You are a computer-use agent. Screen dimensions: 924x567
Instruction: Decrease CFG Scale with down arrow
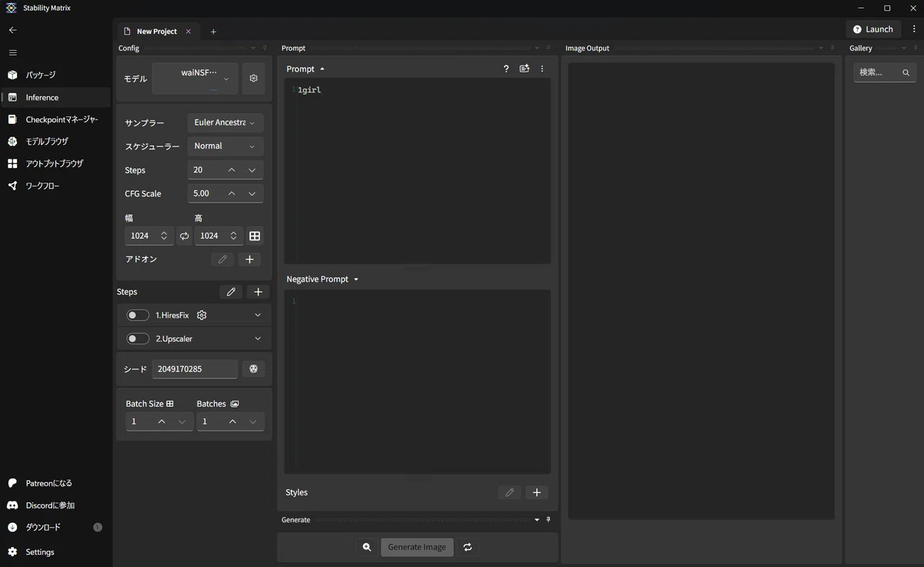(x=252, y=193)
